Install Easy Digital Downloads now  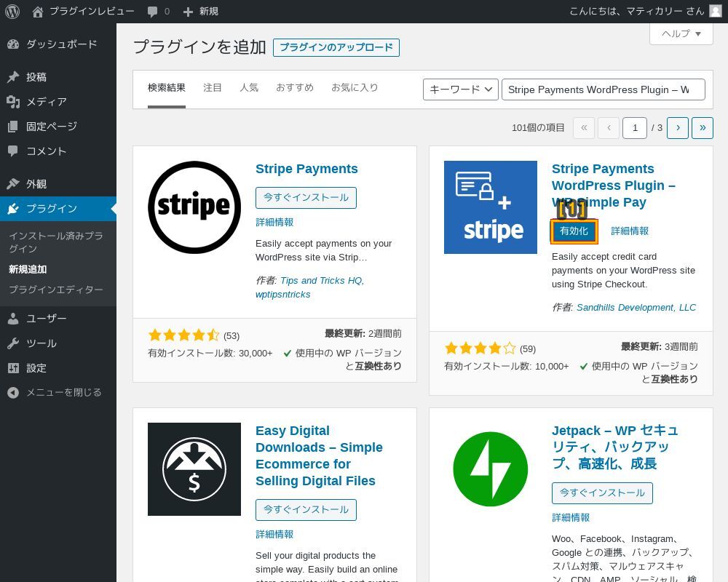[x=306, y=510]
